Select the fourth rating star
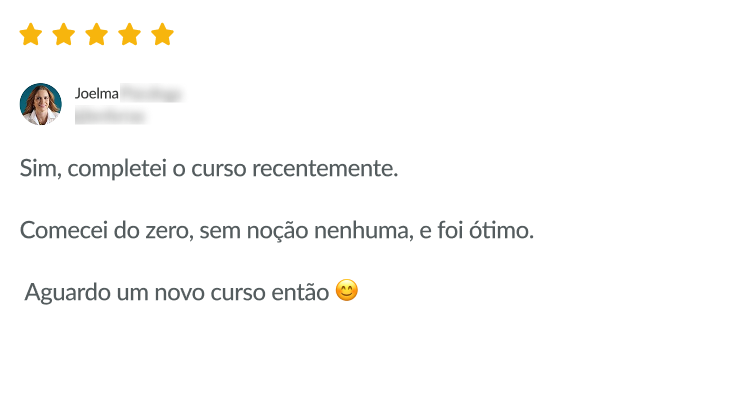Image resolution: width=753 pixels, height=400 pixels. click(x=129, y=36)
